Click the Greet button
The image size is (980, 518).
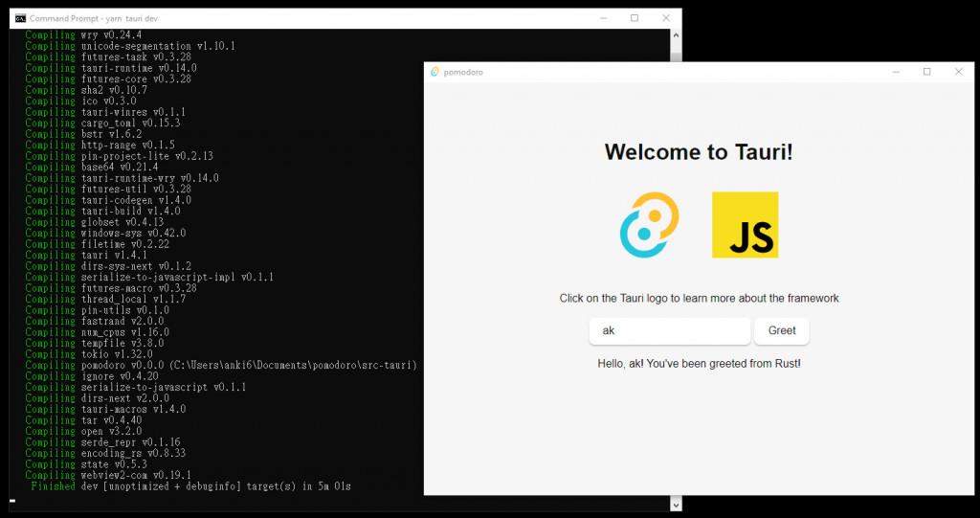781,331
